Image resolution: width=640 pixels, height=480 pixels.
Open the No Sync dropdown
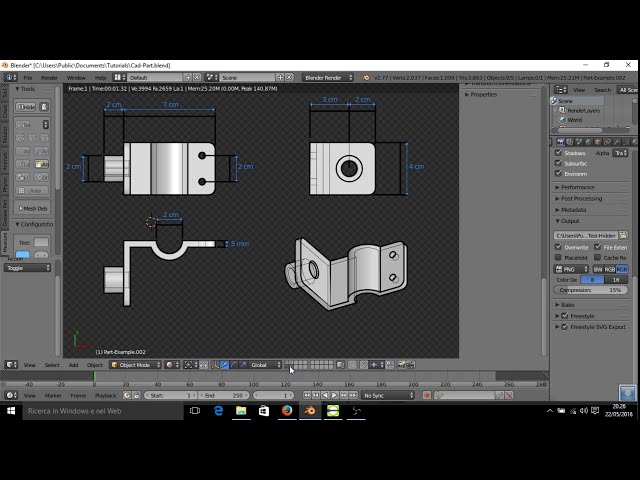(388, 395)
